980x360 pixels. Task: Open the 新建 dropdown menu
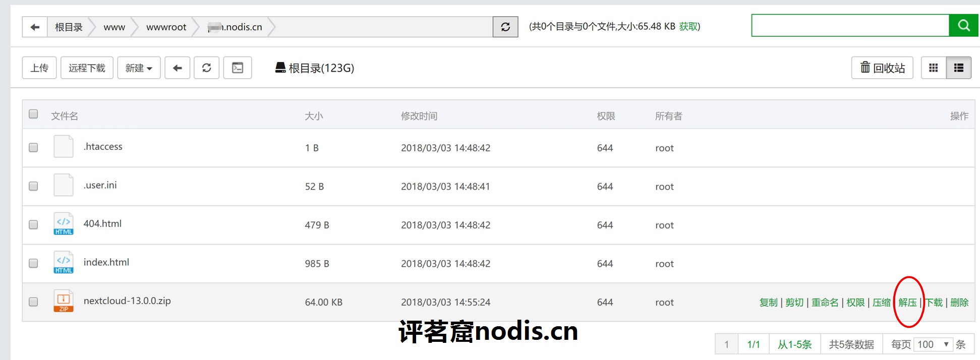pos(139,68)
